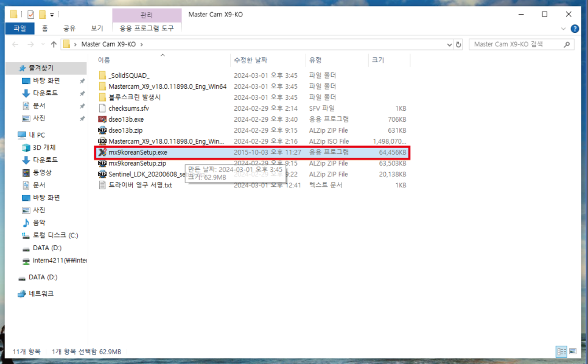Select mx9koreanSetup.zip archive
Image resolution: width=588 pixels, height=364 pixels.
click(x=137, y=163)
